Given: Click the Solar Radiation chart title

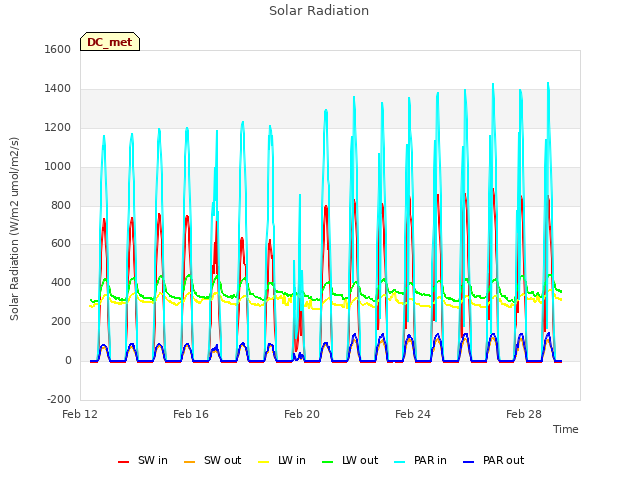Looking at the screenshot, I should pos(319,11).
